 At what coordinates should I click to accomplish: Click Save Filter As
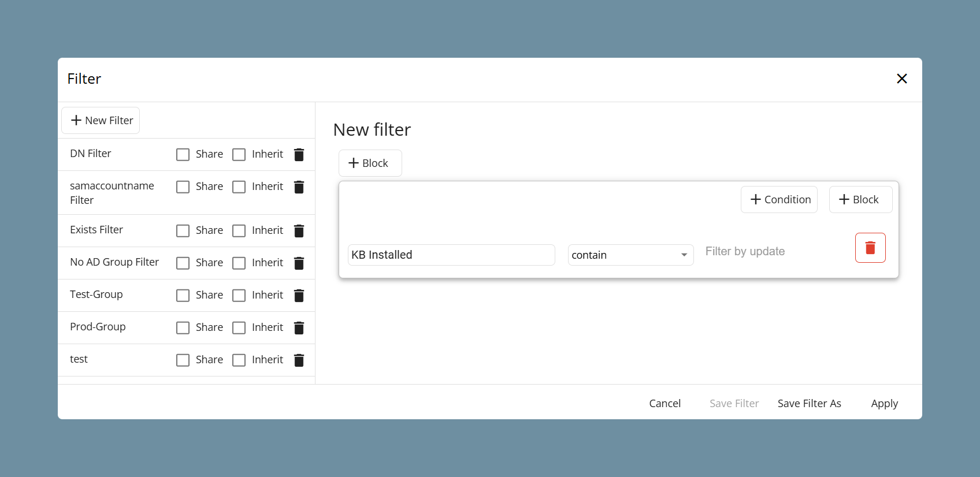[x=809, y=403]
